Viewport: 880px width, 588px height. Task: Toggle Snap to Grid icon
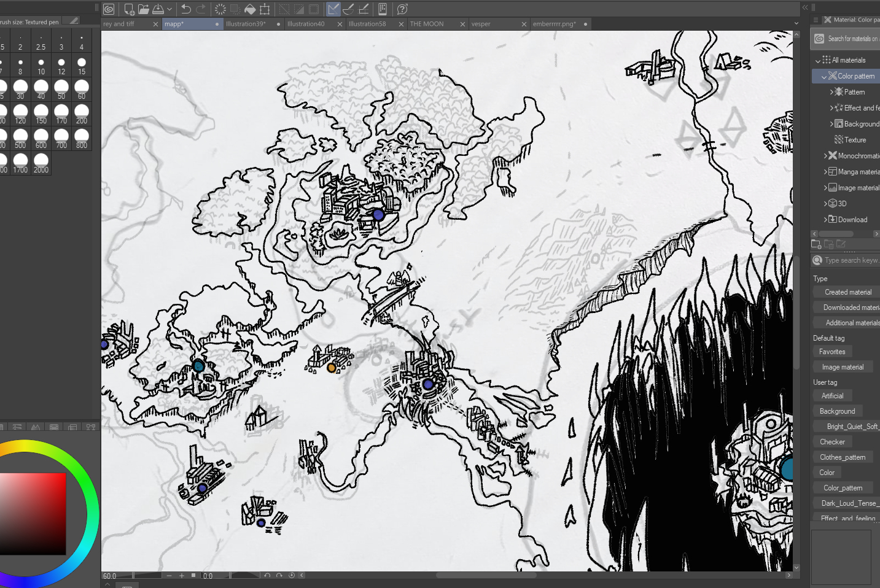(364, 9)
